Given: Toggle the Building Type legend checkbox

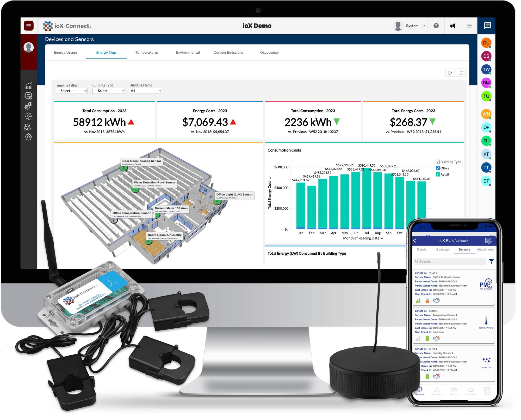Looking at the screenshot, I should [438, 162].
